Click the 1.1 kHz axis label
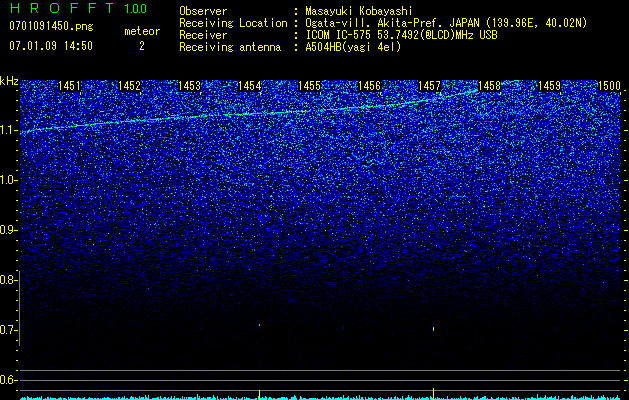629x400 pixels. (8, 130)
